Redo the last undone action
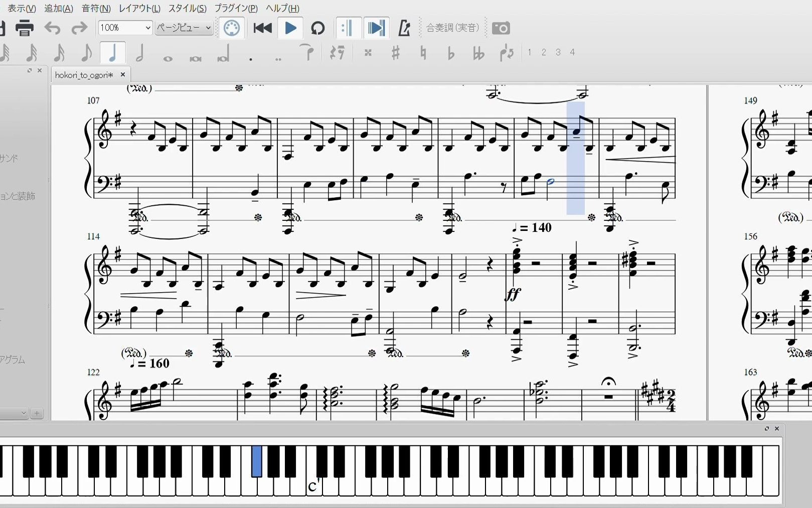 (x=79, y=28)
